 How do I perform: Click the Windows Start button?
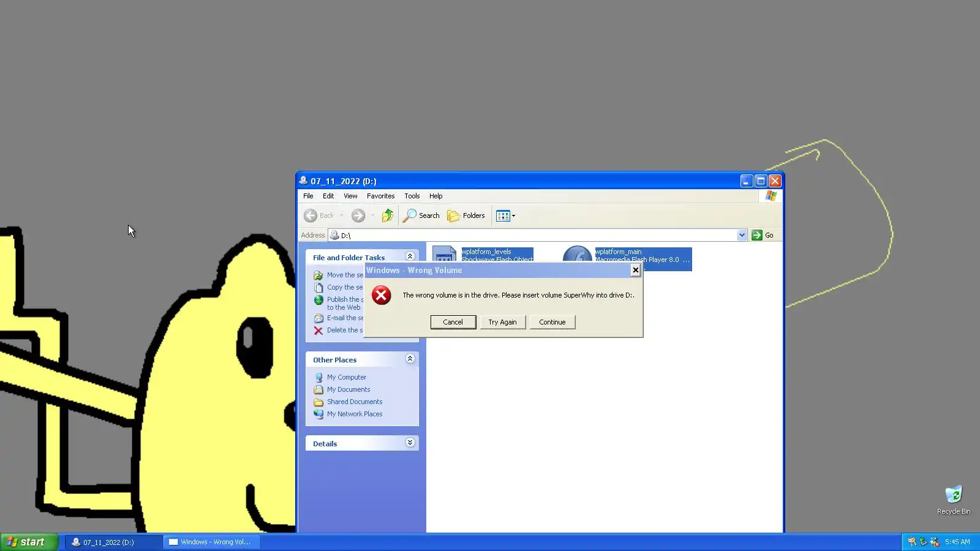click(29, 542)
